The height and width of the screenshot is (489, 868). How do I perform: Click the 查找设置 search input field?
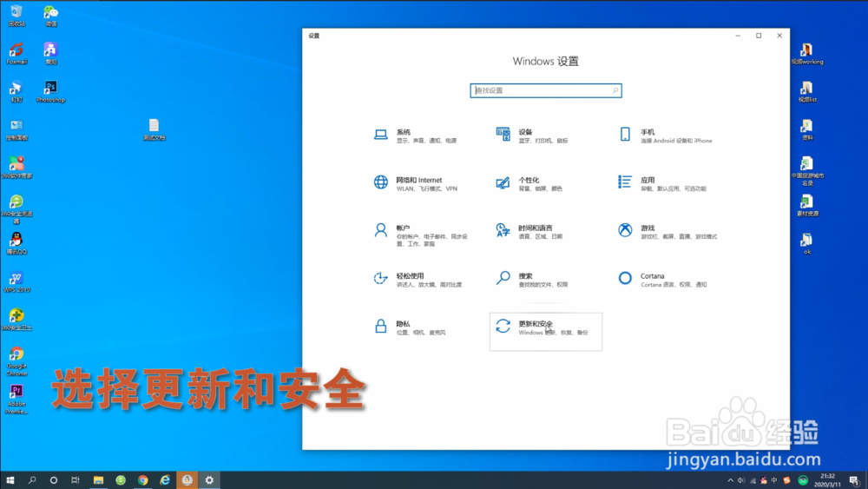point(546,90)
